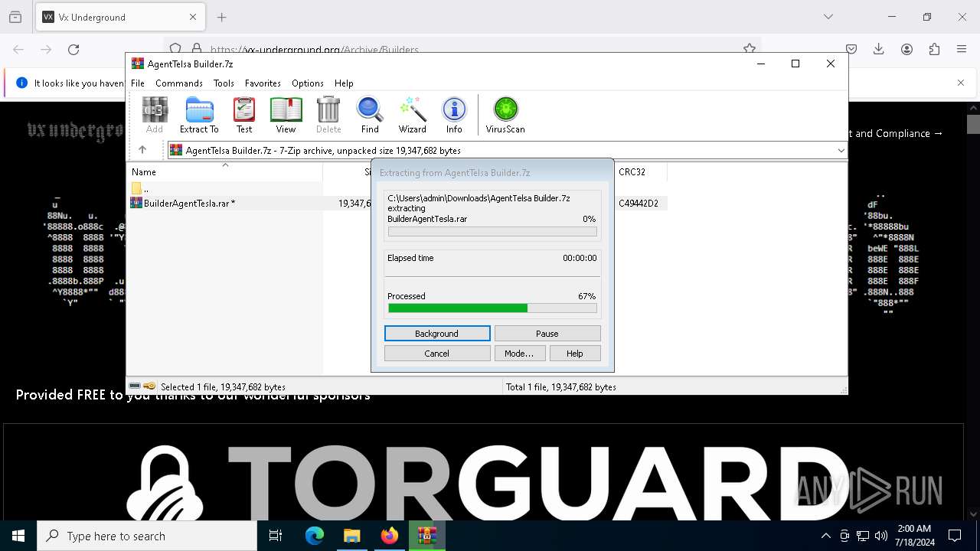Screen dimensions: 980x551
Task: Open the File menu
Action: pyautogui.click(x=138, y=83)
